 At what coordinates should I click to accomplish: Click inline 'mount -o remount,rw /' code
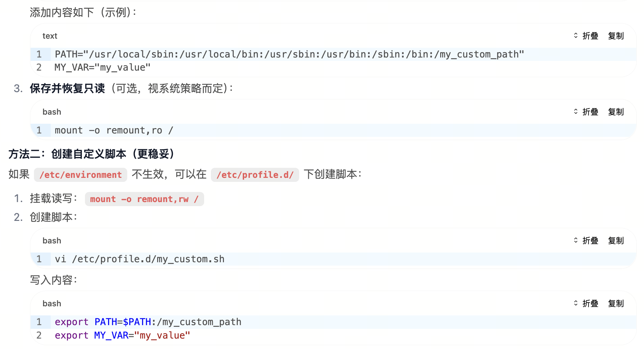coord(144,199)
